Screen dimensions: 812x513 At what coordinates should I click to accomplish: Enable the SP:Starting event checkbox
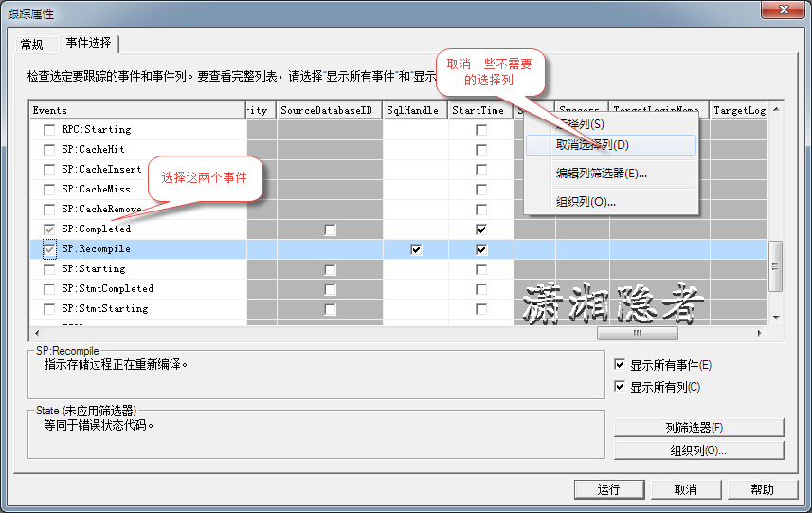pos(49,269)
